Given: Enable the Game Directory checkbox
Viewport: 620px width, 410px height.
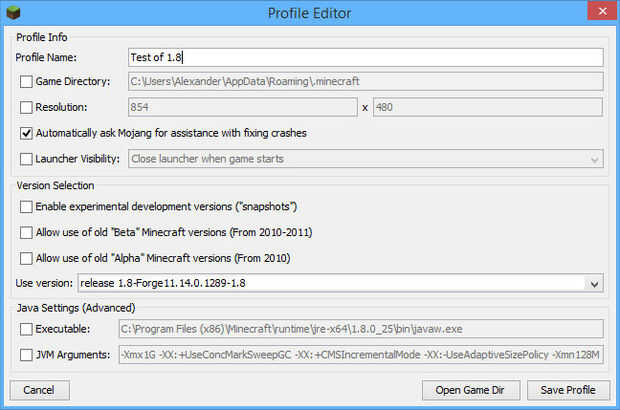Looking at the screenshot, I should click(x=26, y=82).
